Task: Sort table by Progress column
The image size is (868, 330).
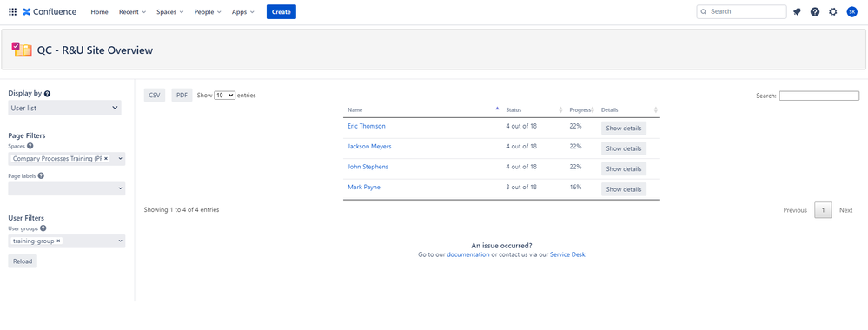Action: pos(581,109)
